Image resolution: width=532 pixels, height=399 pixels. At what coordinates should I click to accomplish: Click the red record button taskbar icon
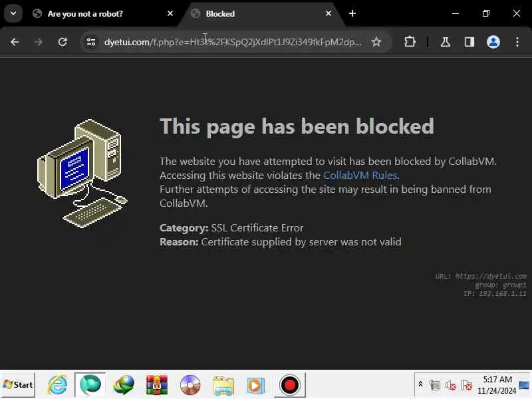[x=289, y=385]
